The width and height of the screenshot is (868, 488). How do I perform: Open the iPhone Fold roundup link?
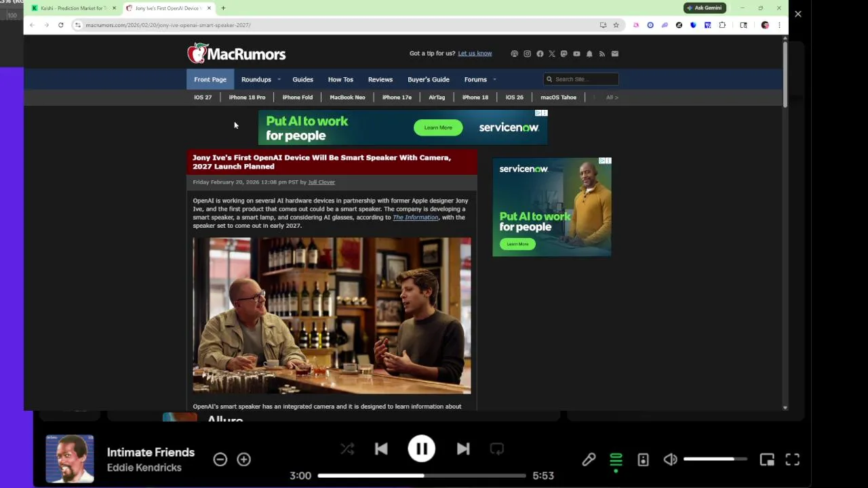(x=298, y=98)
